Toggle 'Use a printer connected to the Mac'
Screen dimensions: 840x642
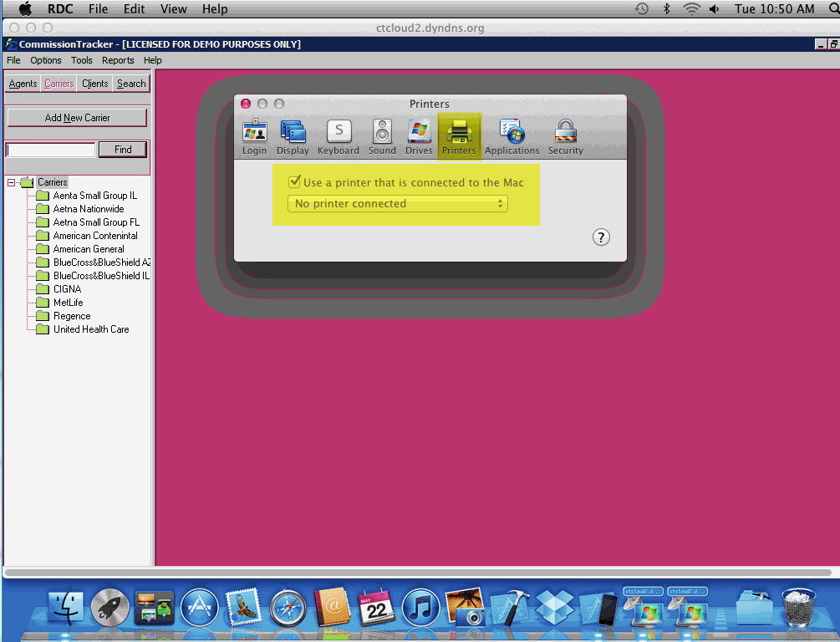pos(294,182)
